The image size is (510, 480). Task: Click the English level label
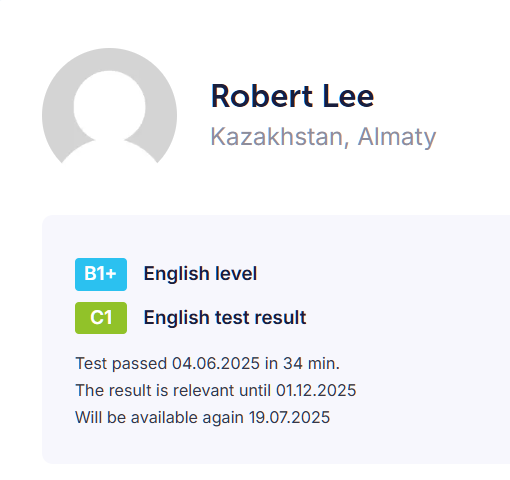[200, 274]
